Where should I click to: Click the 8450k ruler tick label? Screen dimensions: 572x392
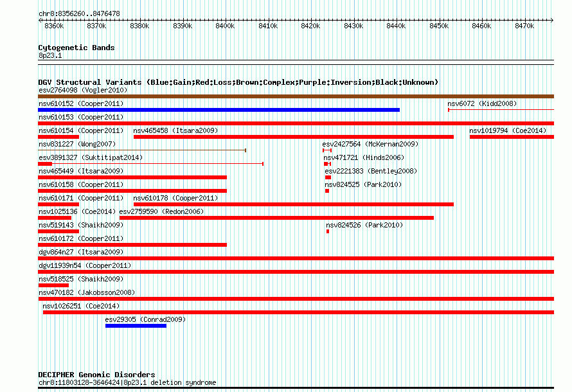(x=439, y=26)
